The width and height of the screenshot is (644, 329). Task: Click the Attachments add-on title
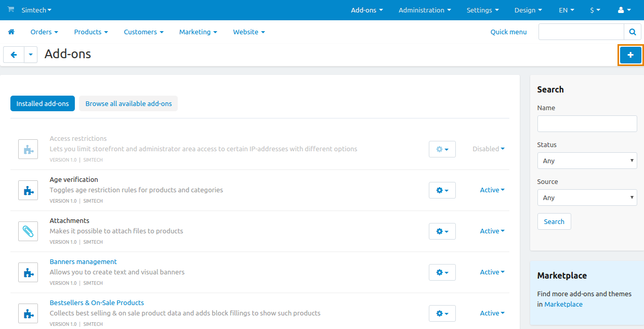(70, 220)
